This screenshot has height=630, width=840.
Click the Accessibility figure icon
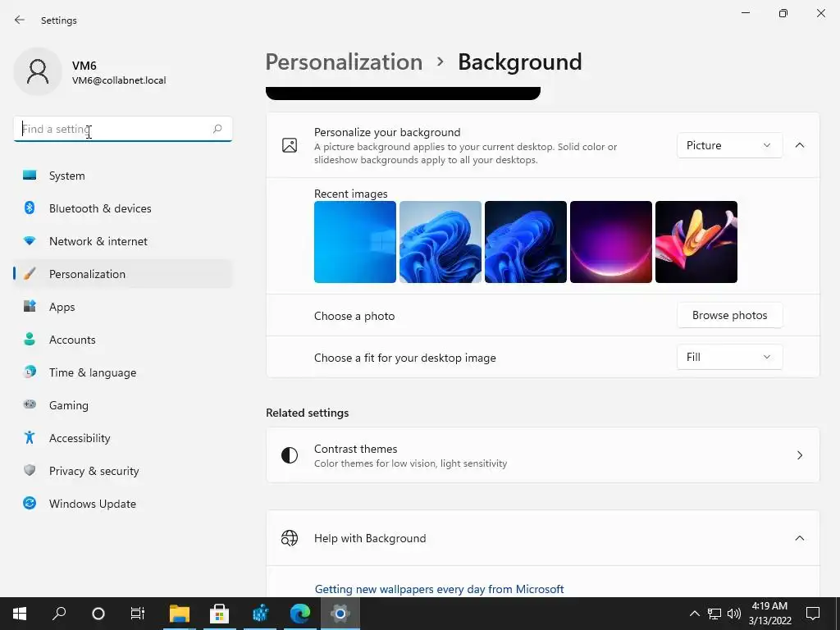(x=30, y=438)
